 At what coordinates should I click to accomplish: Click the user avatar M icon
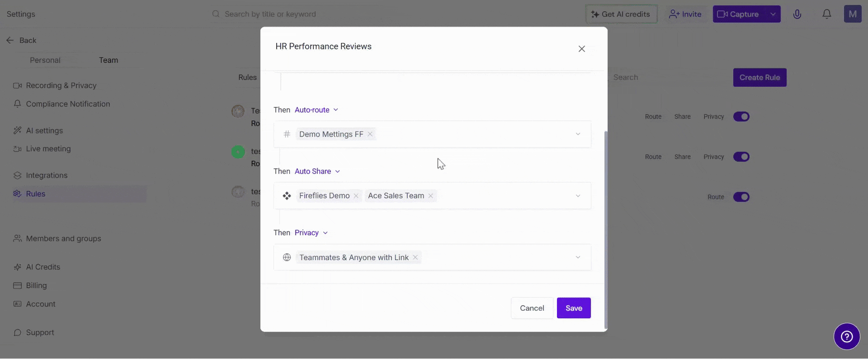click(x=852, y=14)
